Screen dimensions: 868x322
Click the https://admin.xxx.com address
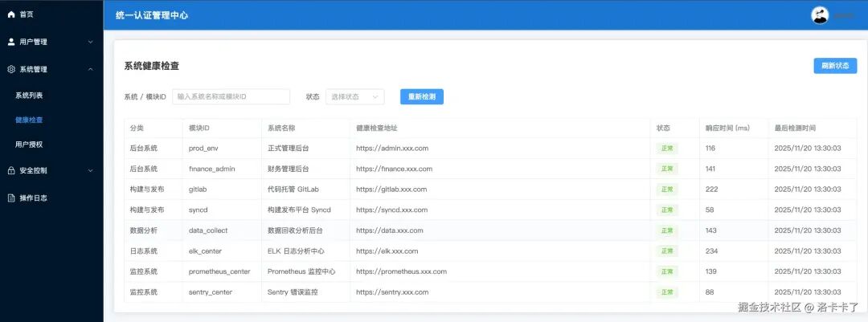pyautogui.click(x=392, y=149)
